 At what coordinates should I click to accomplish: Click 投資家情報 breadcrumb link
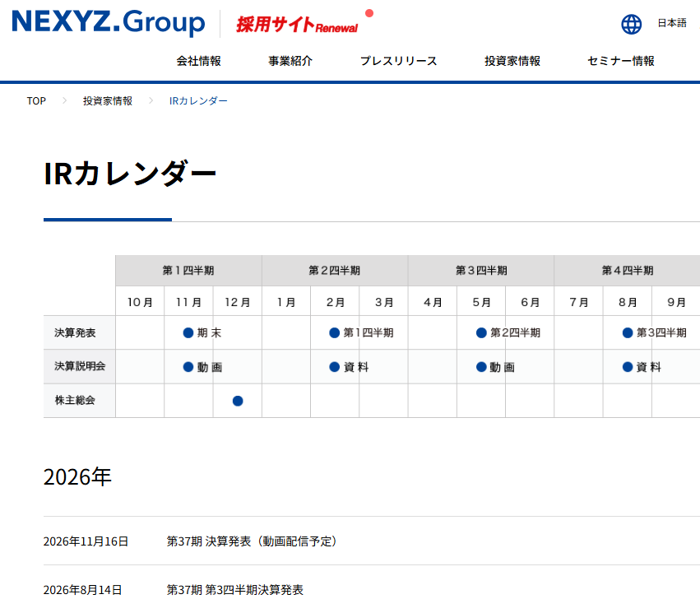click(108, 101)
